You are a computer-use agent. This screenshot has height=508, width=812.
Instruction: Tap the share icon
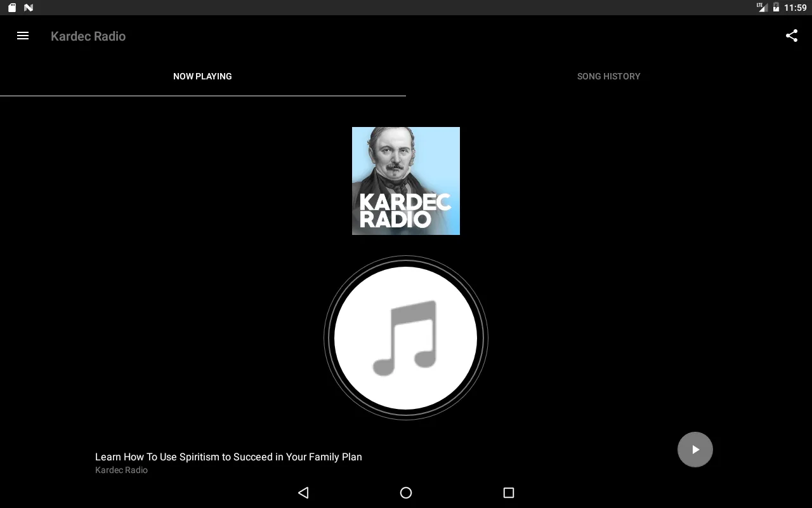tap(792, 36)
